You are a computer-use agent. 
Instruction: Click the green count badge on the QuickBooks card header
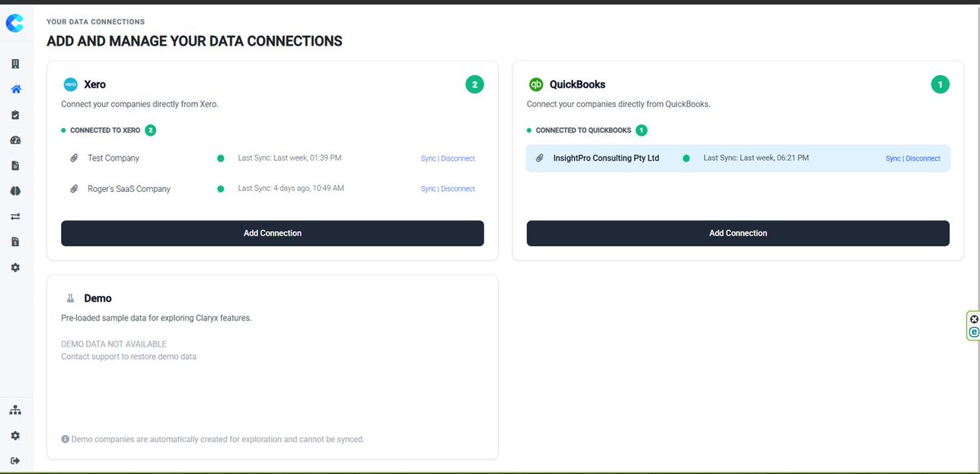tap(940, 84)
